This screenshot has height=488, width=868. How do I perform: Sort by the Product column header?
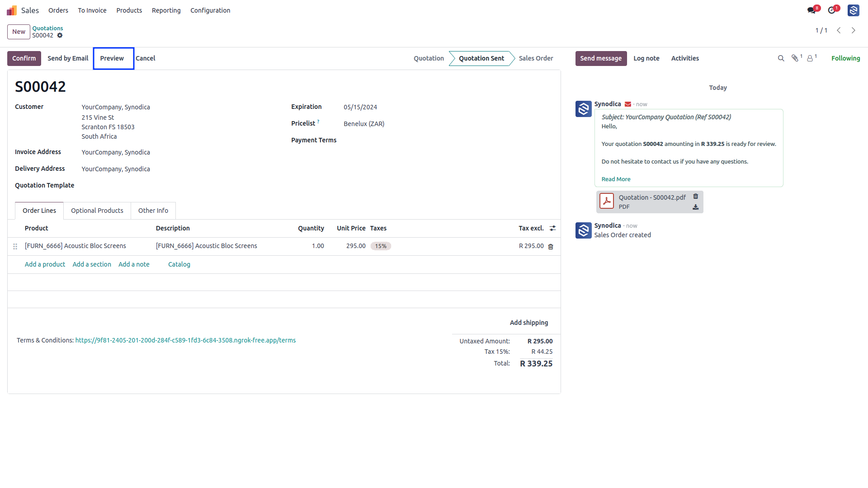click(36, 228)
